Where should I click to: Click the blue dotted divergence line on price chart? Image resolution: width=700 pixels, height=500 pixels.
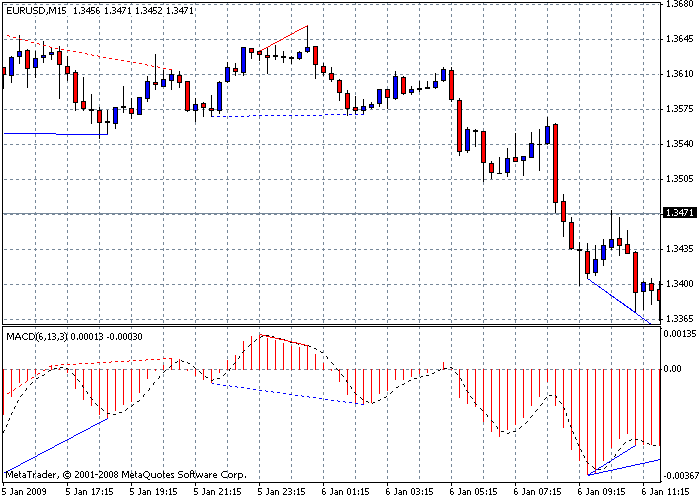(290, 115)
